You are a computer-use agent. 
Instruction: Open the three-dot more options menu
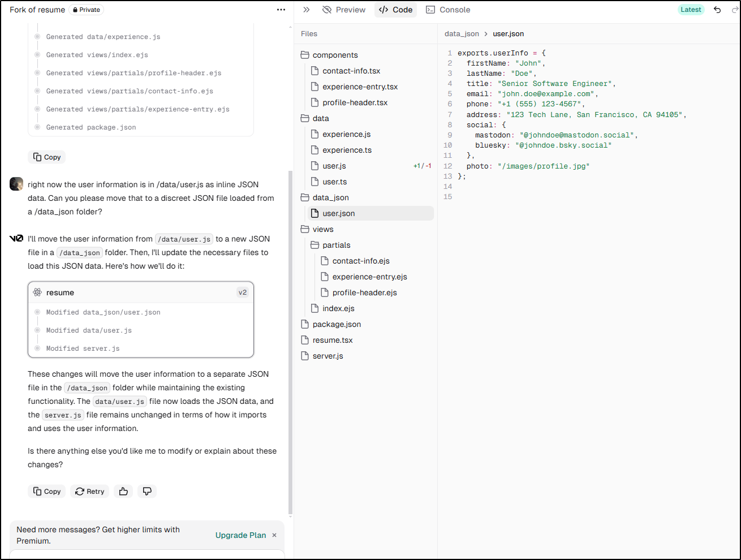pyautogui.click(x=281, y=10)
